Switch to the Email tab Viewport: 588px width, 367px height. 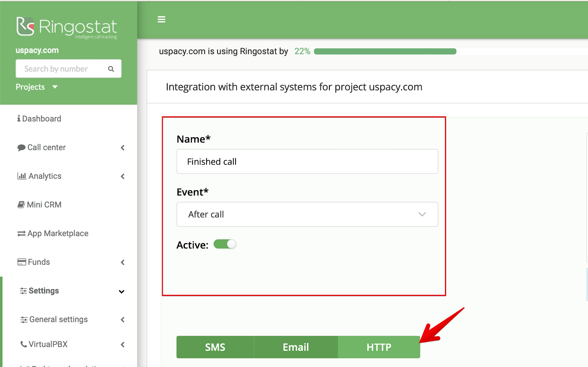pos(296,347)
